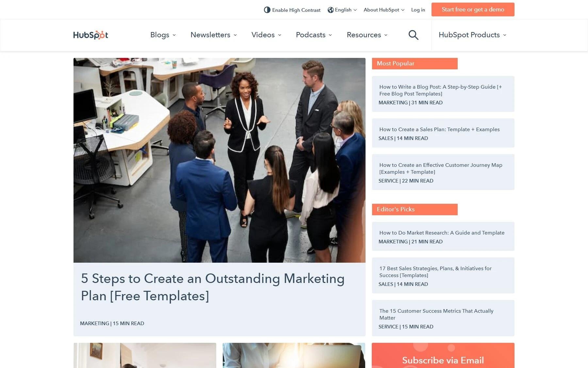
Task: Click the HubSpot logo
Action: 90,35
